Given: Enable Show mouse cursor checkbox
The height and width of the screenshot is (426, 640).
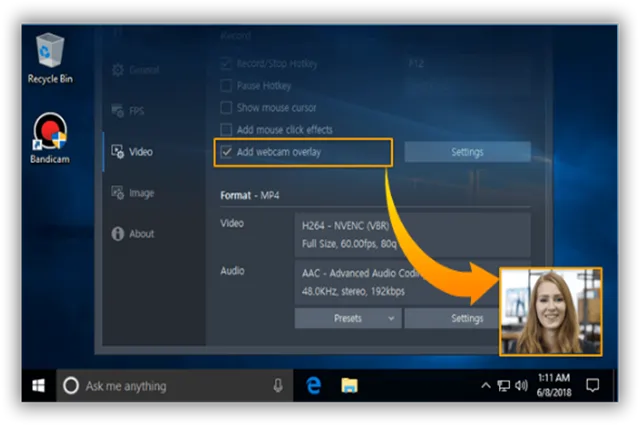Looking at the screenshot, I should (x=226, y=108).
